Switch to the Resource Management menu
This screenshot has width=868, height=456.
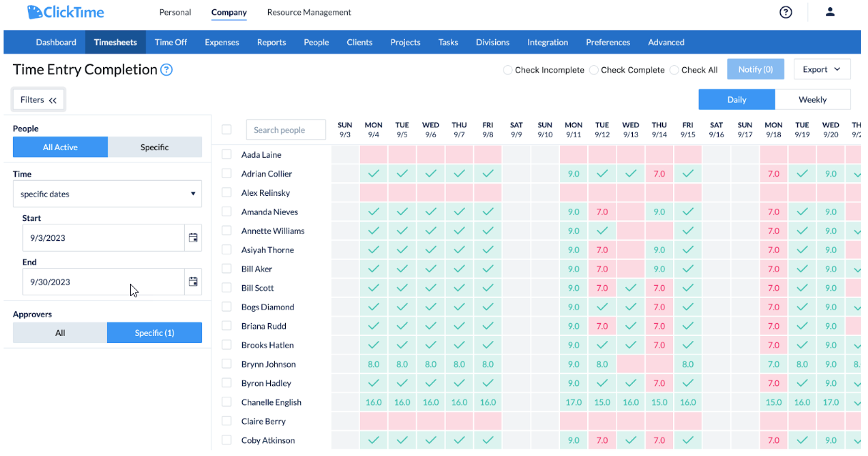[309, 12]
